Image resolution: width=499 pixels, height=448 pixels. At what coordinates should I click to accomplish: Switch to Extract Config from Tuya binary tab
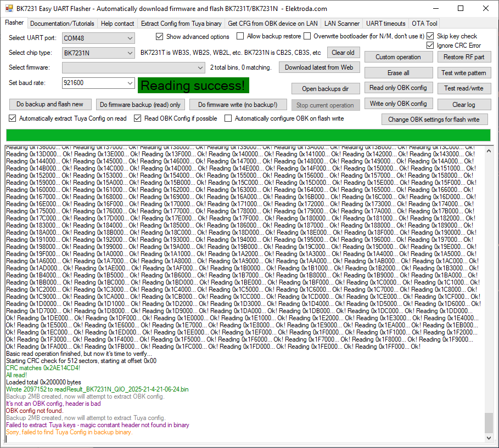click(x=181, y=24)
